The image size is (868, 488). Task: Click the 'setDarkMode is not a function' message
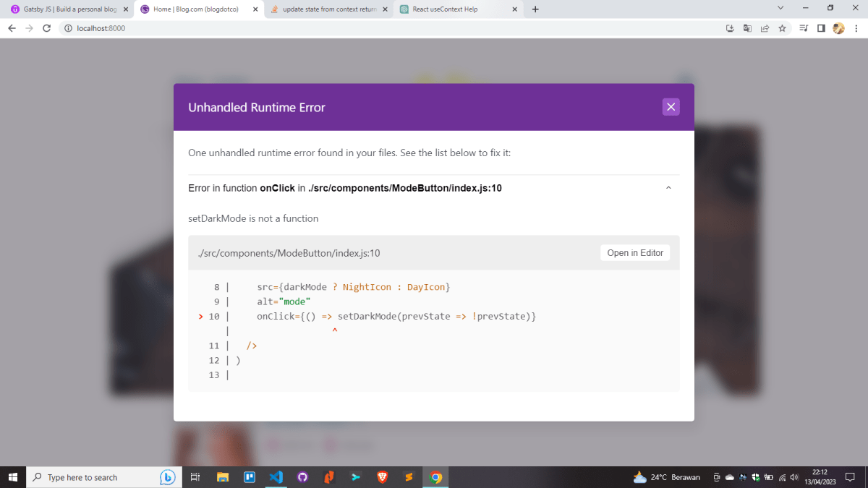(253, 218)
